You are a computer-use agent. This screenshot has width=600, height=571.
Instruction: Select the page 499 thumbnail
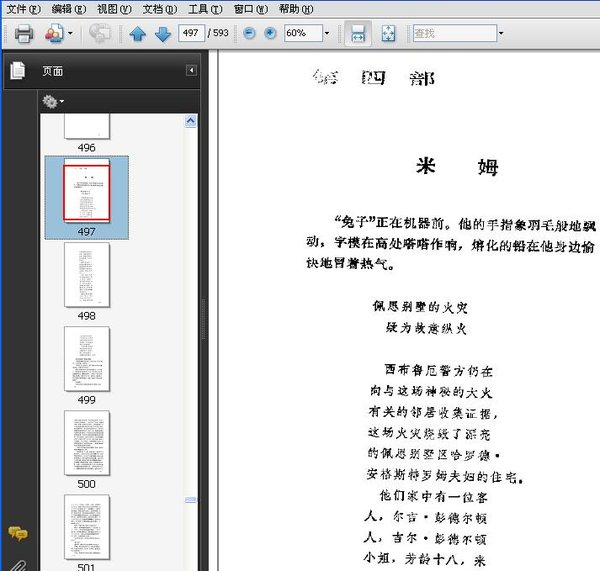87,358
